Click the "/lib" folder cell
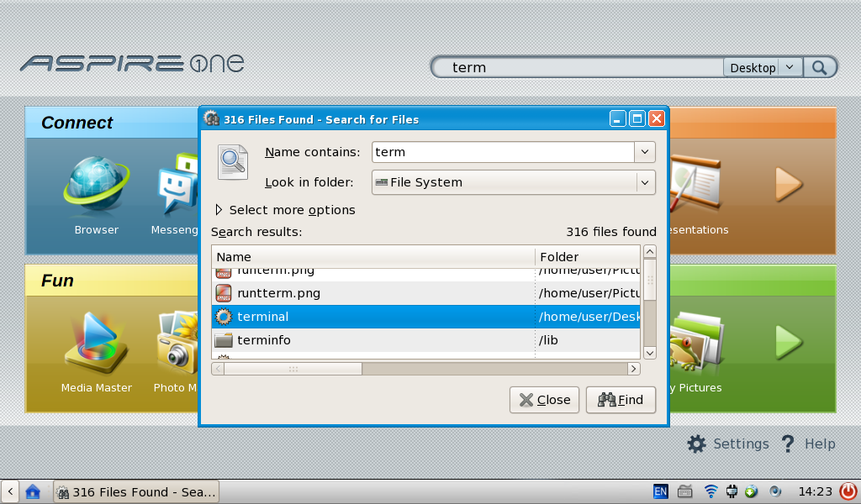Viewport: 861px width, 504px height. tap(548, 340)
